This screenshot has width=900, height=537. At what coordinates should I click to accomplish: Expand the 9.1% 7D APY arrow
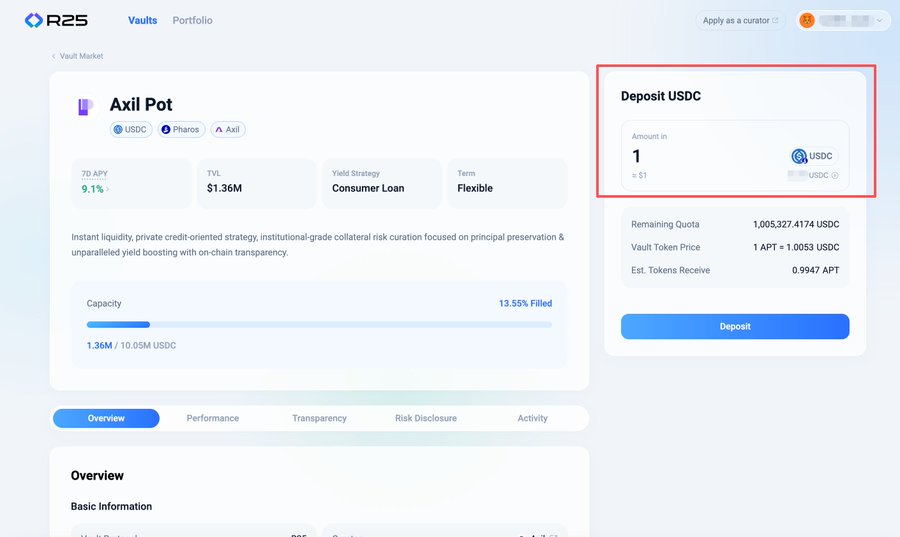click(107, 189)
